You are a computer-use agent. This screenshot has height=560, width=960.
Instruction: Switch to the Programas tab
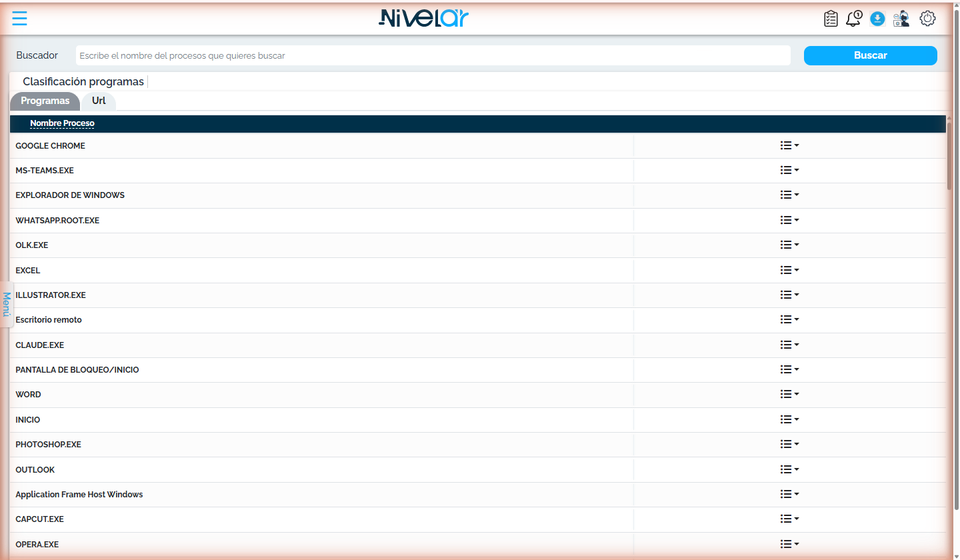pyautogui.click(x=45, y=101)
